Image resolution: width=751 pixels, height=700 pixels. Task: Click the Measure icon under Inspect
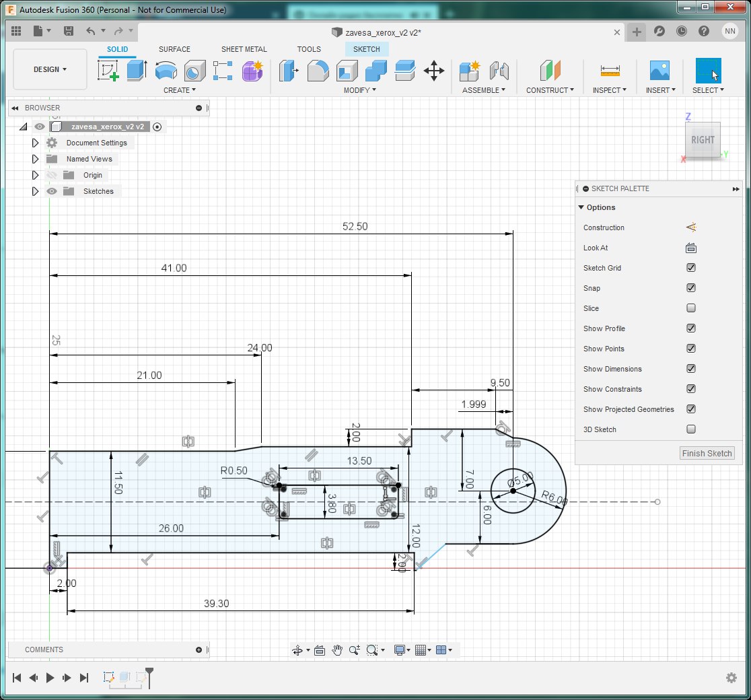coord(610,71)
